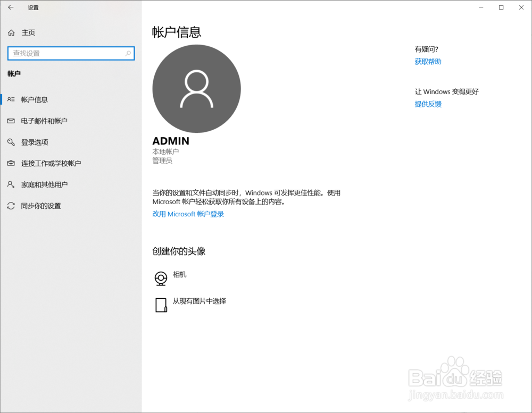Click the browse file icon for 从现有图片中选择
The height and width of the screenshot is (413, 532).
[x=161, y=305]
